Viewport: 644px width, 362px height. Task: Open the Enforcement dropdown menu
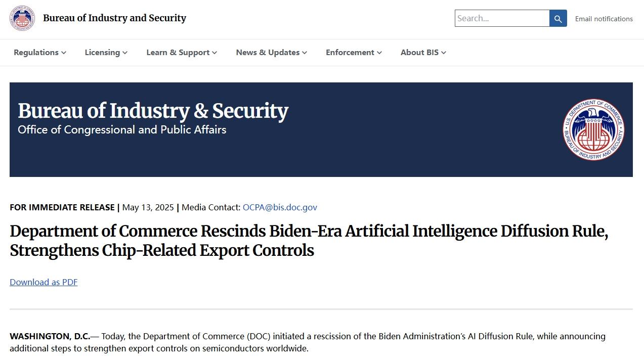[x=354, y=53]
